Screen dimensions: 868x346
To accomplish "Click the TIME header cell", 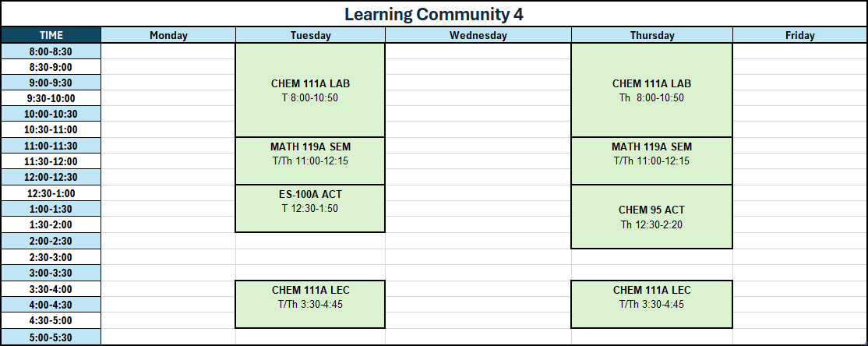I will (x=51, y=35).
